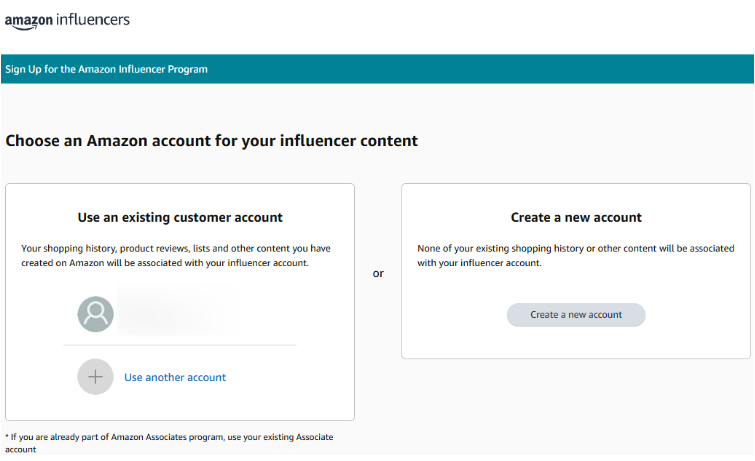Click the blurred existing account name
The width and height of the screenshot is (755, 461).
(x=179, y=310)
